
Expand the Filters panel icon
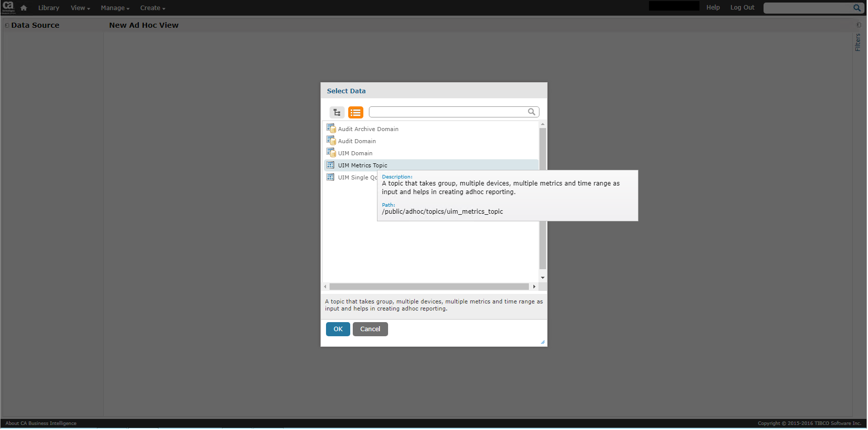pyautogui.click(x=859, y=25)
